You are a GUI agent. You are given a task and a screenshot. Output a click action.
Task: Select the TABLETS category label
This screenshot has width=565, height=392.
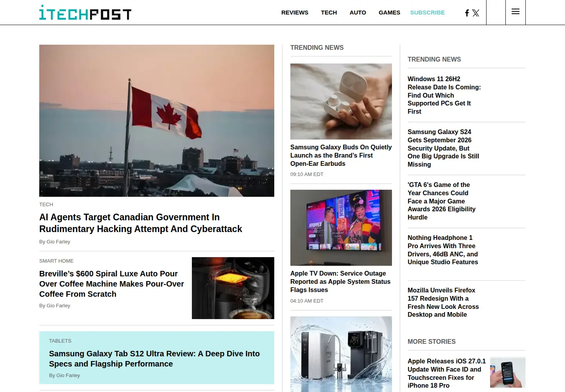click(60, 341)
